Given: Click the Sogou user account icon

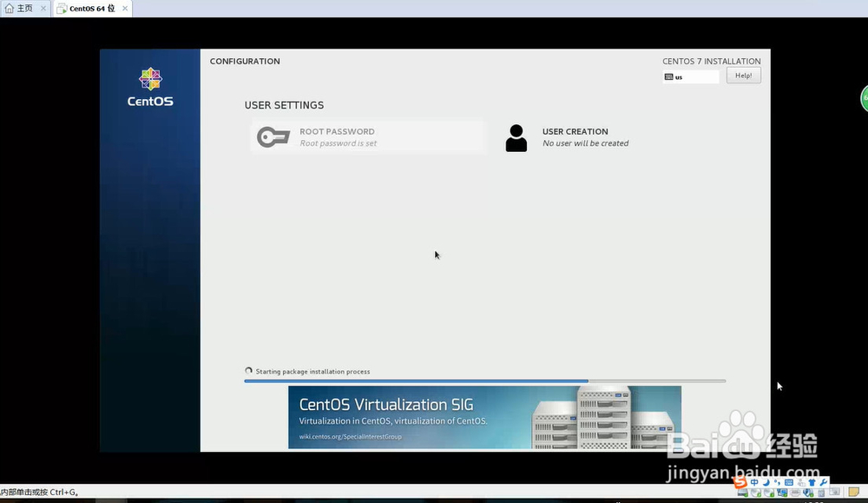Looking at the screenshot, I should pyautogui.click(x=801, y=482).
